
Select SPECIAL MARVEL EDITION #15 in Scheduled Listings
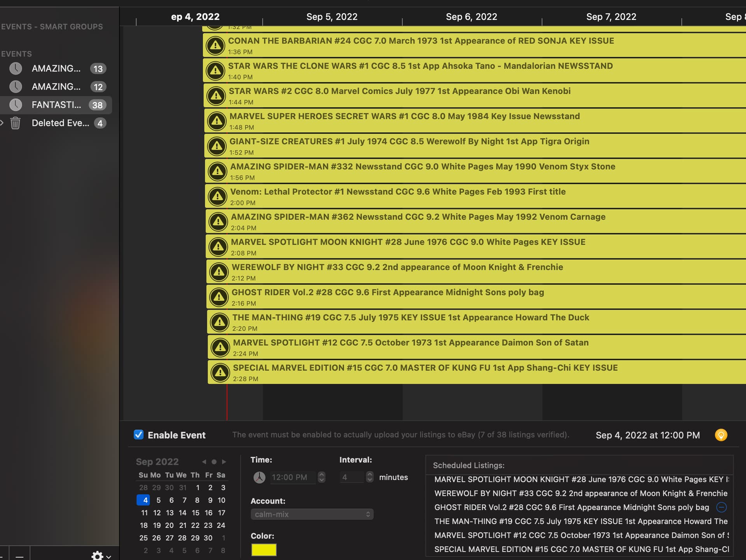click(x=581, y=549)
